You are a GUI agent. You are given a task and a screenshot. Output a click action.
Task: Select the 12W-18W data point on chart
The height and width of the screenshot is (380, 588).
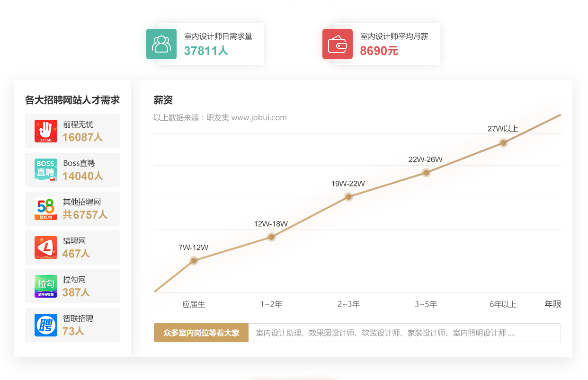[271, 237]
